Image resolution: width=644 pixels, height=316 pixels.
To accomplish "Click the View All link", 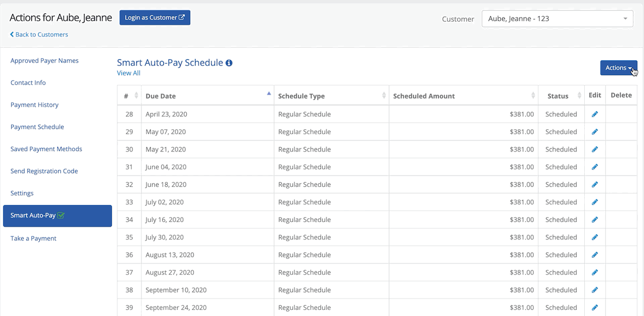I will point(129,73).
